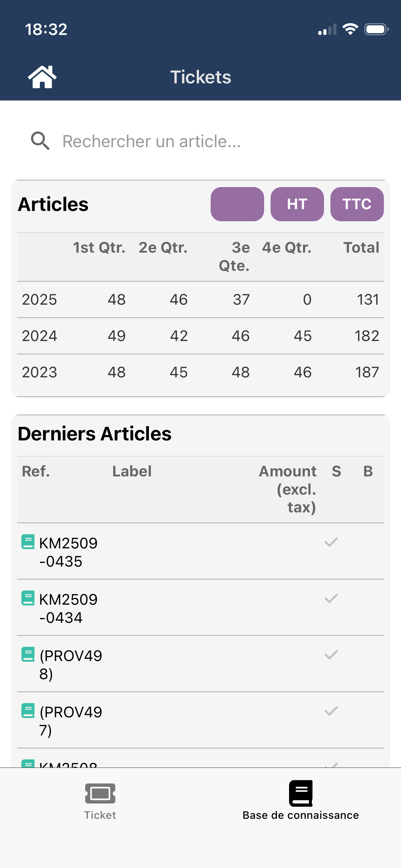Tap the Base de connaissance book icon
Screen dimensions: 401x868
point(300,794)
